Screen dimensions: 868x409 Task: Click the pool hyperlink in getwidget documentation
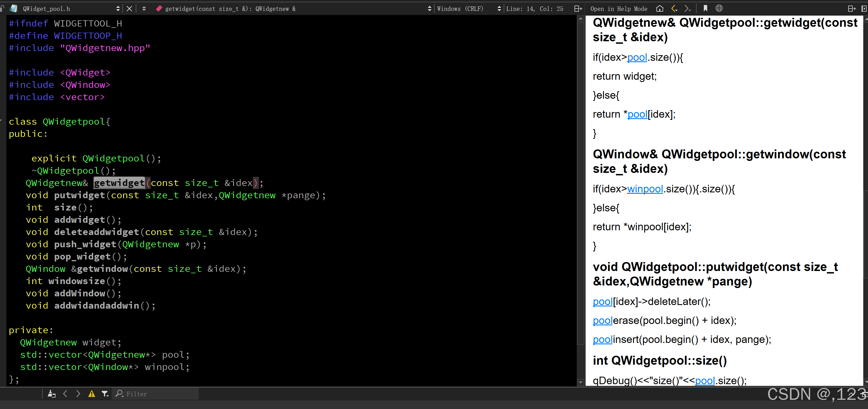coord(637,57)
